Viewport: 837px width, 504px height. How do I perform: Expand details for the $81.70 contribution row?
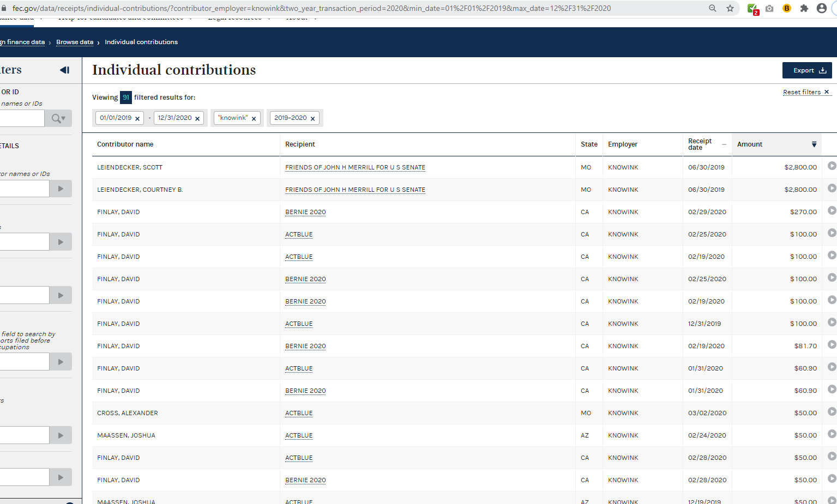[832, 345]
